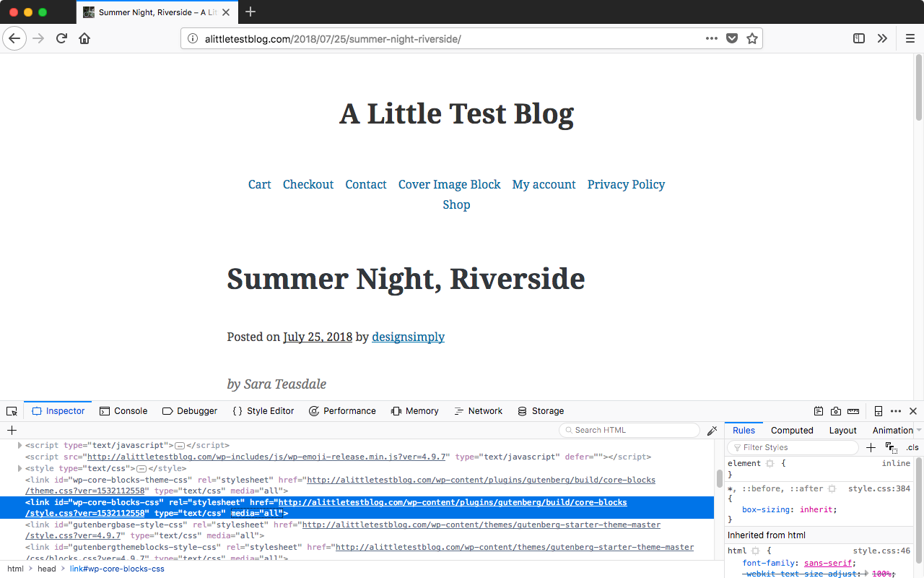924x578 pixels.
Task: Switch to the Layout sidebar tab
Action: (842, 430)
